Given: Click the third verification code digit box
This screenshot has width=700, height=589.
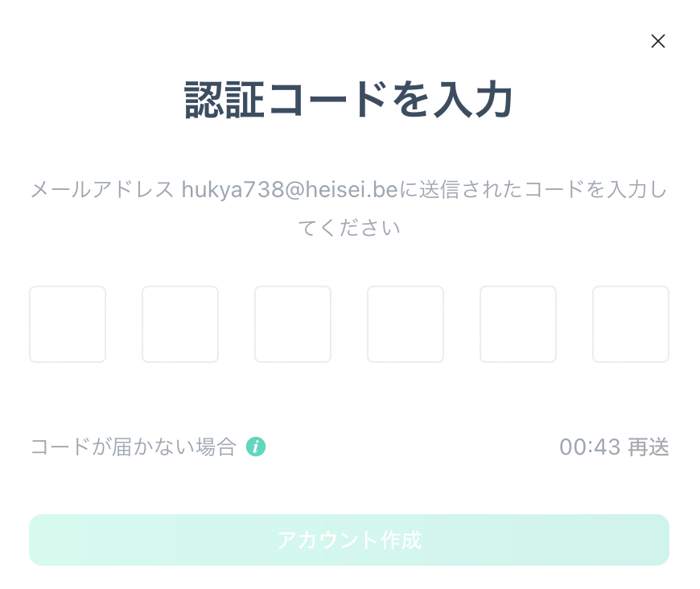Looking at the screenshot, I should tap(293, 324).
